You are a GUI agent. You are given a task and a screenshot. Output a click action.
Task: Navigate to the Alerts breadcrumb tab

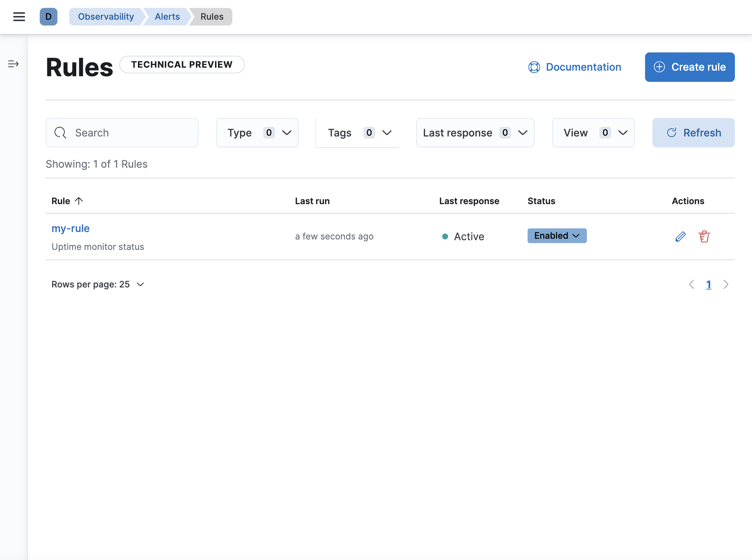coord(167,16)
